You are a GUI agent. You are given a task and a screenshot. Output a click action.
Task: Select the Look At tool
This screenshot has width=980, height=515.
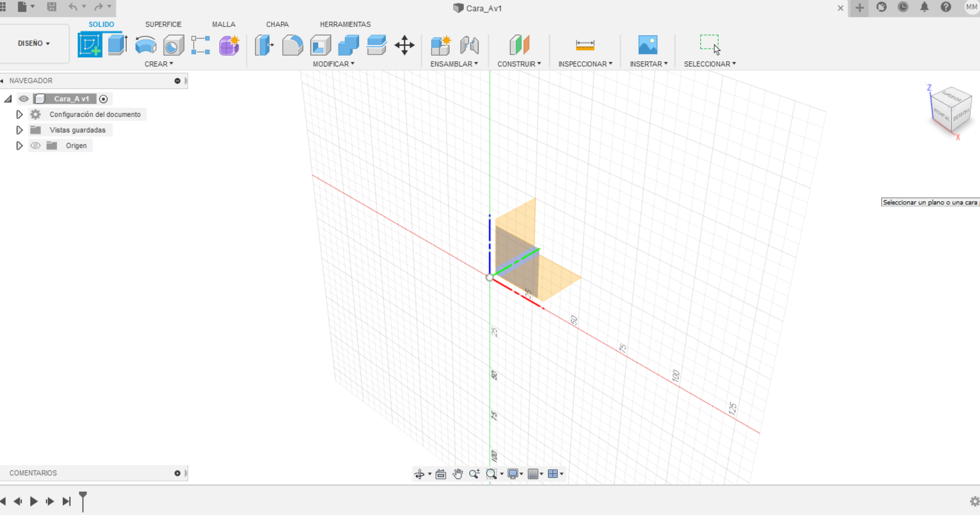pos(441,474)
